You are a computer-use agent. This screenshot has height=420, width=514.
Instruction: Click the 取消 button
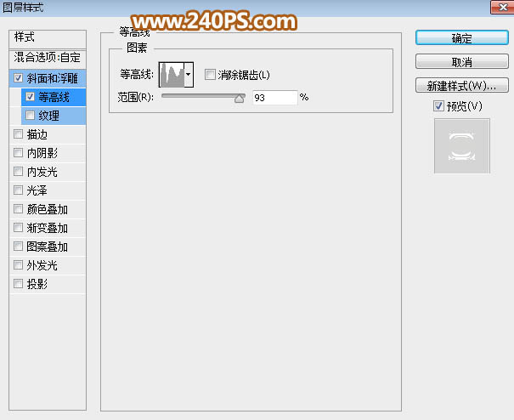pyautogui.click(x=462, y=61)
